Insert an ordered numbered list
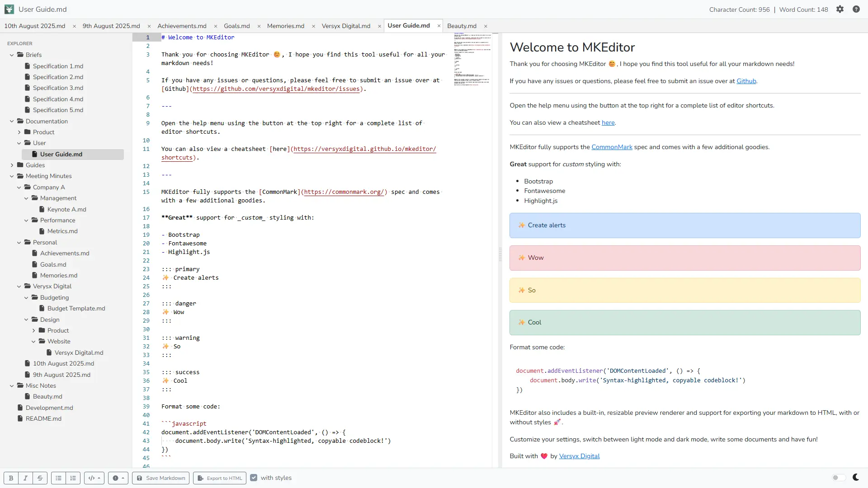 (x=73, y=478)
